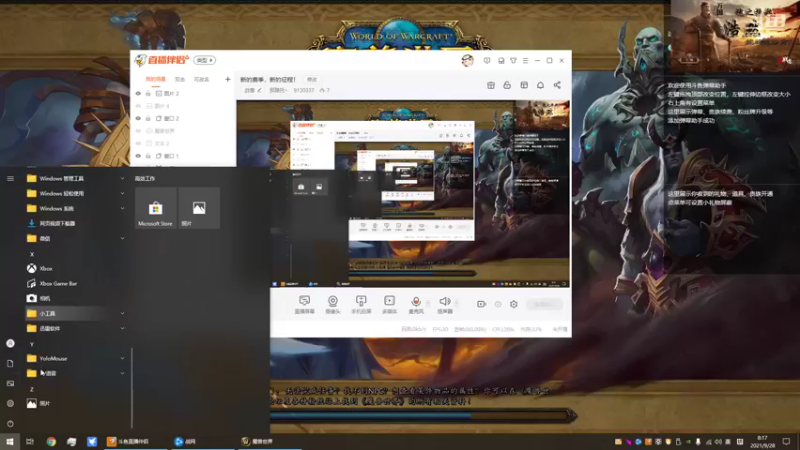Open Xbox Game Bar from the Start menu

click(76, 283)
